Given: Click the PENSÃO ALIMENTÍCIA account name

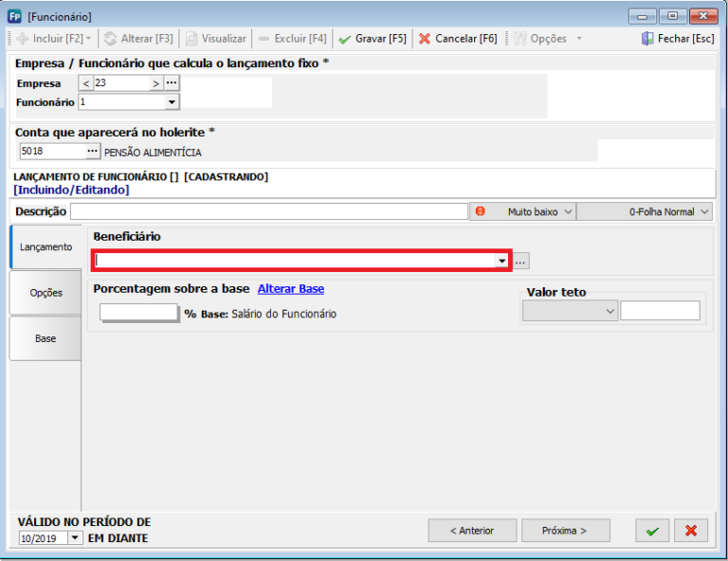Looking at the screenshot, I should click(153, 153).
